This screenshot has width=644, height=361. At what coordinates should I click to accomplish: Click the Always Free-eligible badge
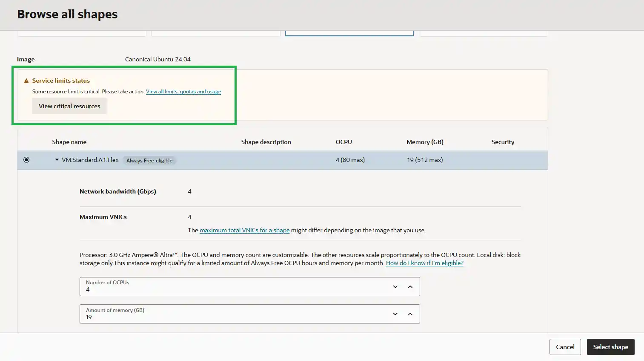pos(149,161)
